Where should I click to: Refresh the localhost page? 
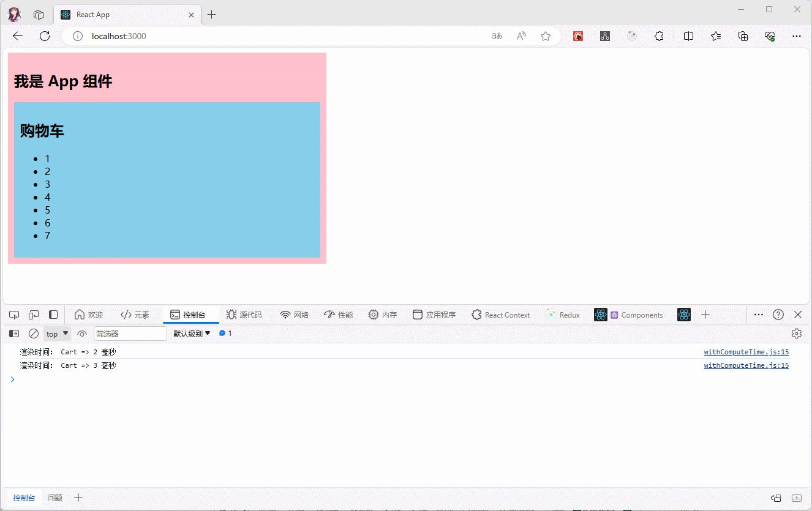click(x=45, y=36)
